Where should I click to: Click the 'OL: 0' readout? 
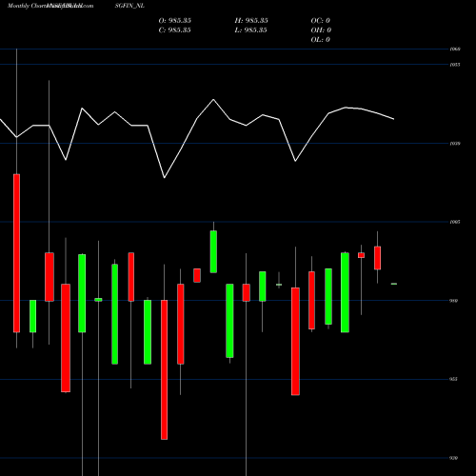[x=320, y=40]
